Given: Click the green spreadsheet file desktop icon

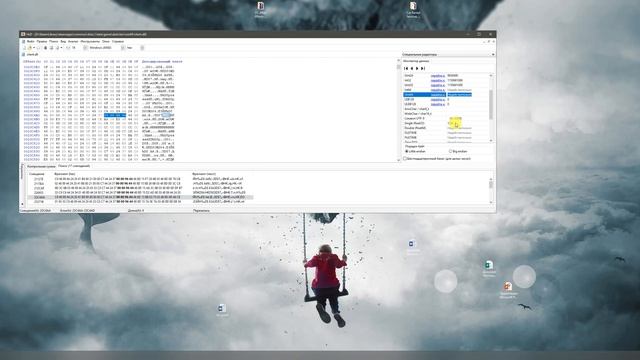Looking at the screenshot, I should [489, 265].
